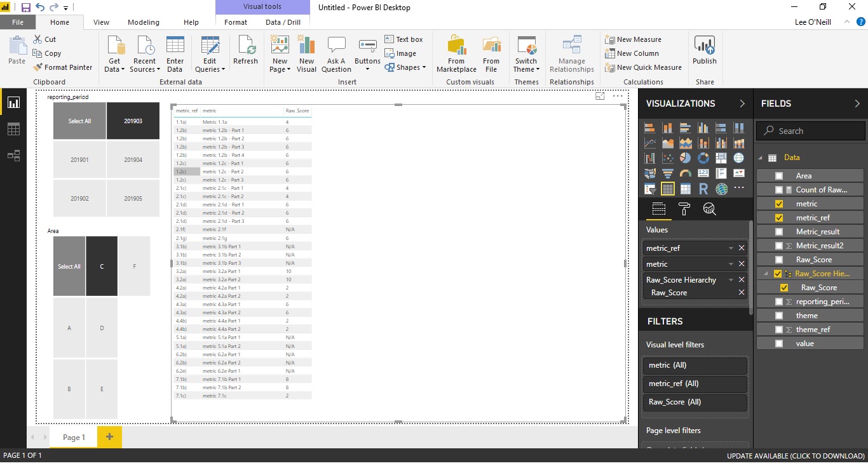
Task: Switch to Data view in left sidebar
Action: click(13, 129)
